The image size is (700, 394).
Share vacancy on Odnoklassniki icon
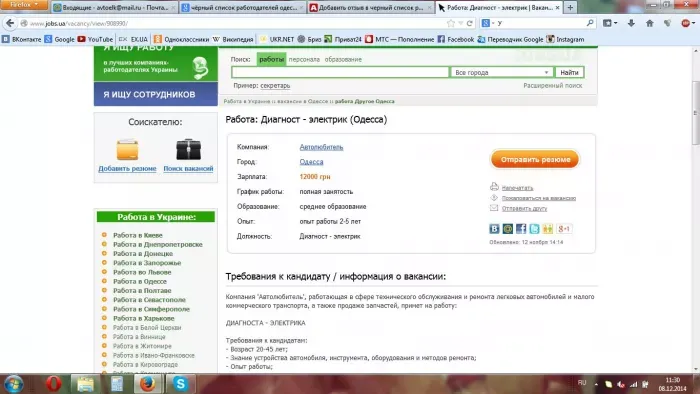tap(548, 229)
